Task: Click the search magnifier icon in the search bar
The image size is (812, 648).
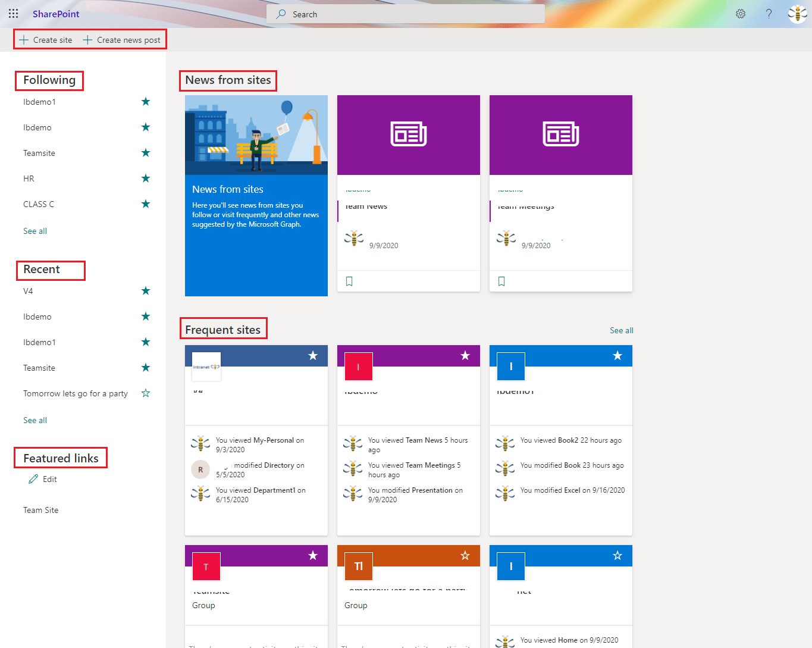Action: [x=280, y=14]
